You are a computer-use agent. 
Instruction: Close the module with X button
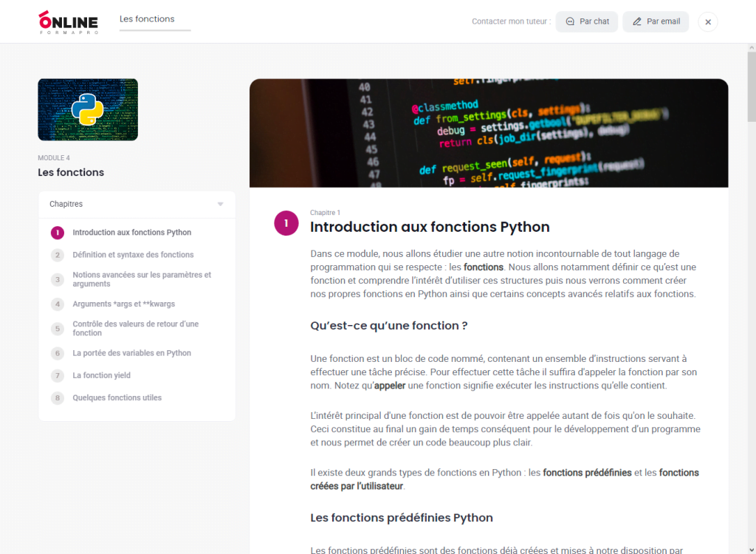point(708,21)
